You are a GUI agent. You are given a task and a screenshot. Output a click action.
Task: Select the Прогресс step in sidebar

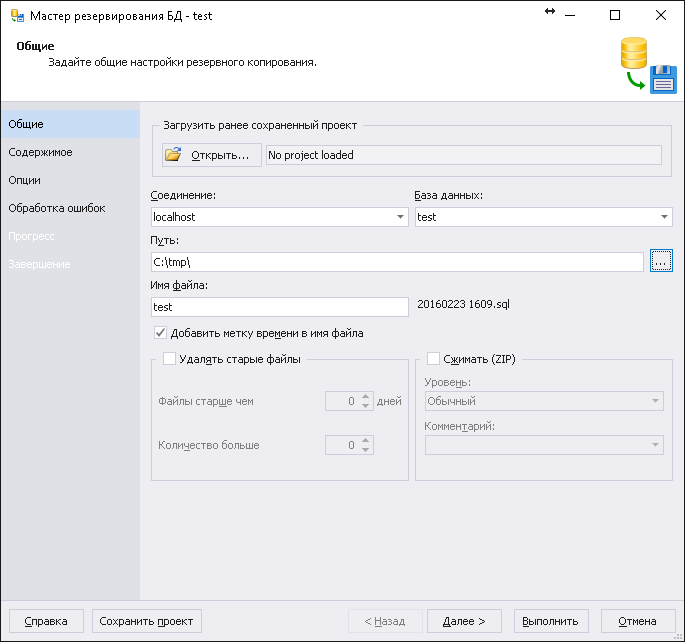point(70,236)
